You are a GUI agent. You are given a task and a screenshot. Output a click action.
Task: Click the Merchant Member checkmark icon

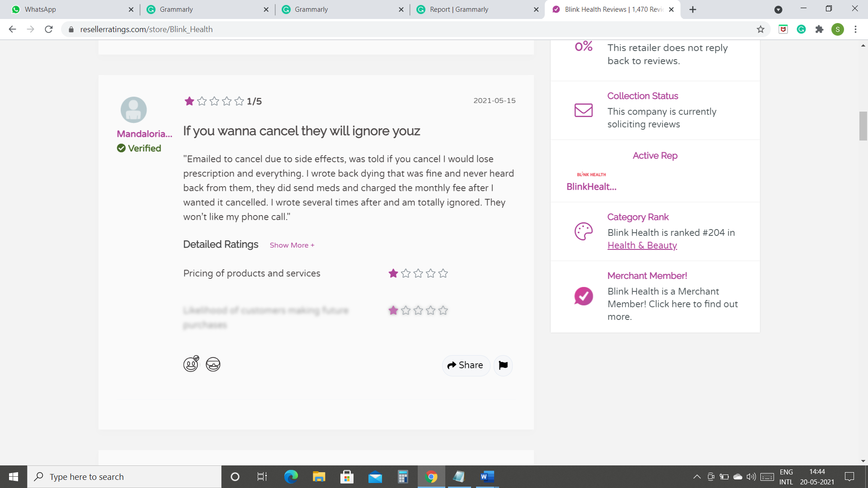tap(583, 296)
